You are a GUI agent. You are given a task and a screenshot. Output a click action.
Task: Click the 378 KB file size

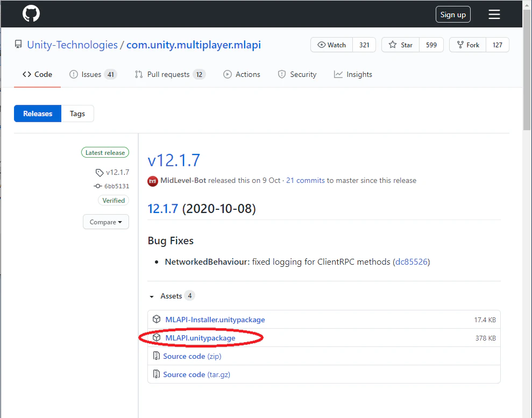coord(486,338)
